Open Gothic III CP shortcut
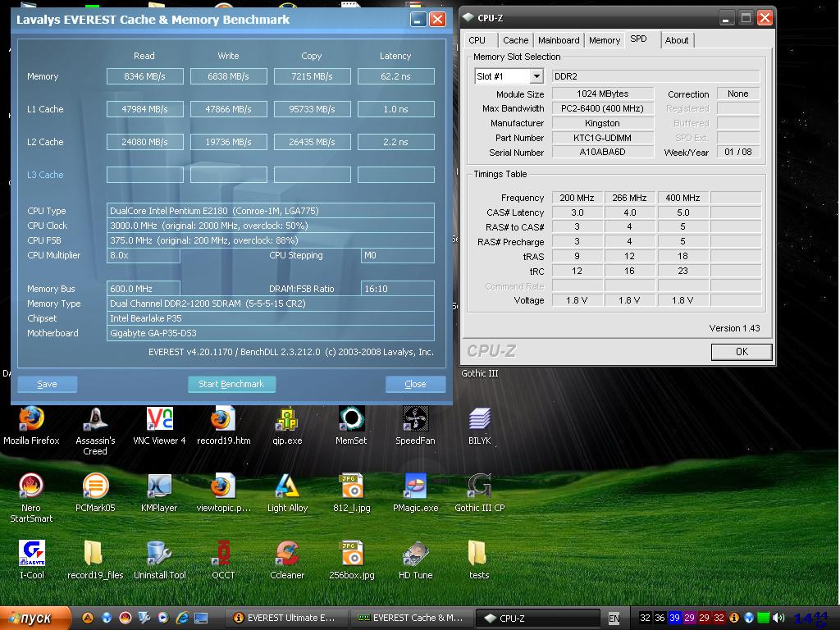The width and height of the screenshot is (840, 630). click(479, 493)
